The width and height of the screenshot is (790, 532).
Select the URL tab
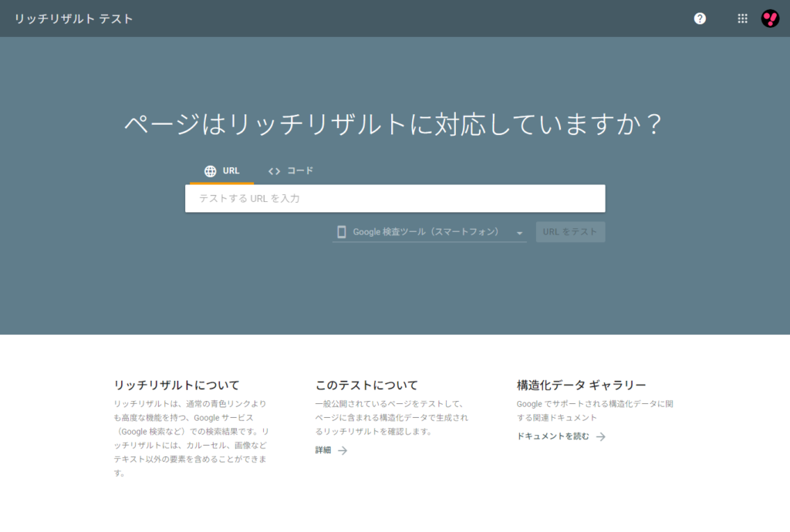click(221, 171)
